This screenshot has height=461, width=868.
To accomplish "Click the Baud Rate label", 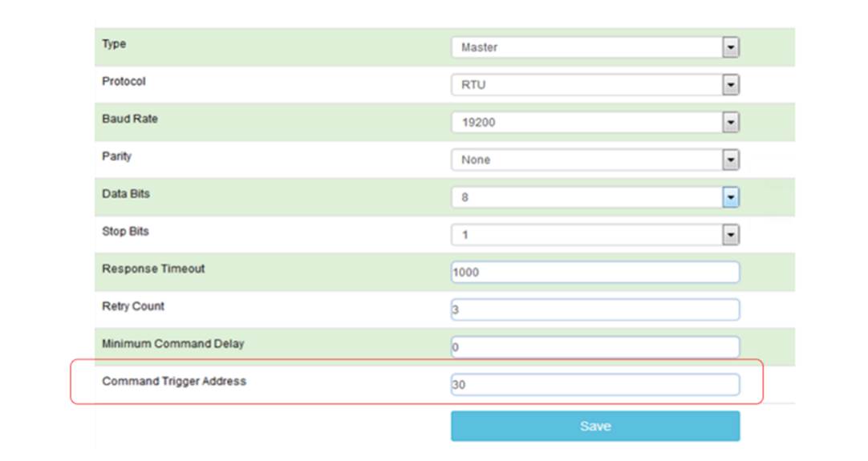I will tap(129, 119).
